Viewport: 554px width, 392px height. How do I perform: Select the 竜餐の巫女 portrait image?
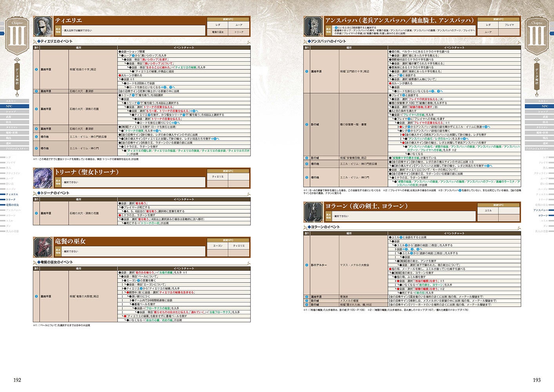click(43, 247)
